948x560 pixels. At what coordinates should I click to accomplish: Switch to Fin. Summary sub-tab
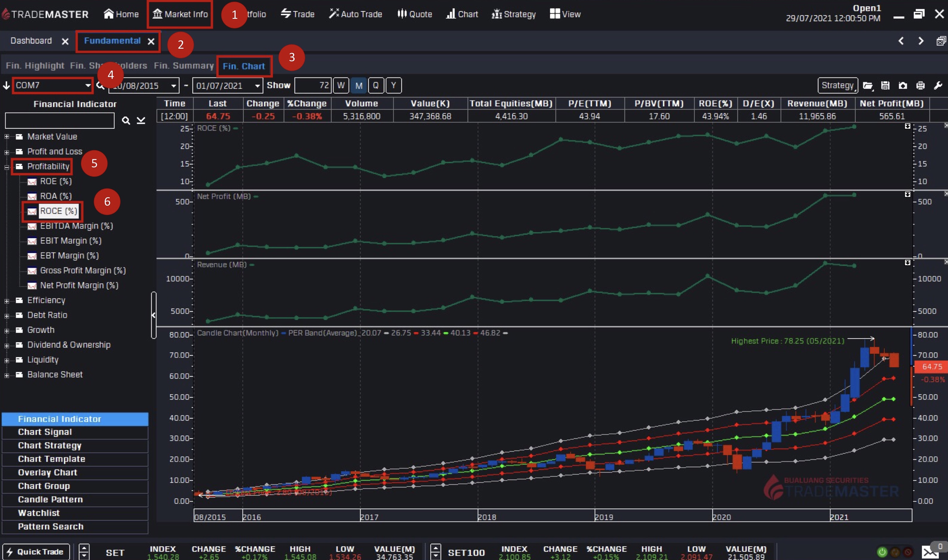[184, 66]
